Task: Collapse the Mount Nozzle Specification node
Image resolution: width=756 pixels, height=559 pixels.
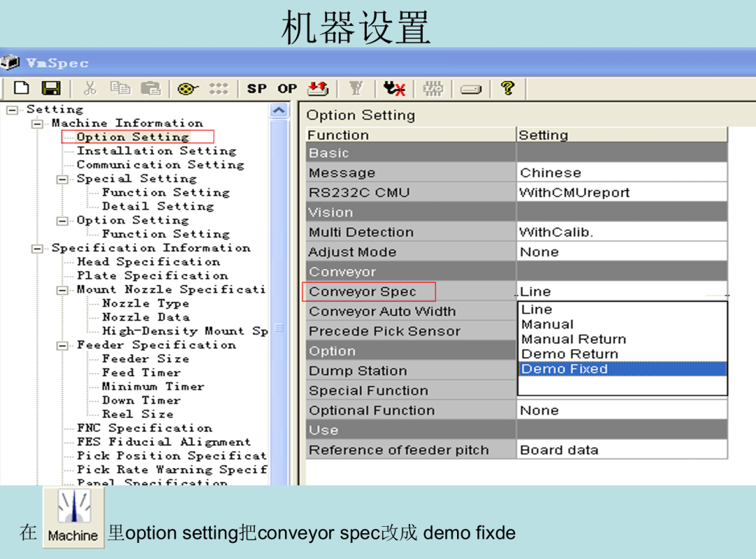Action: click(62, 290)
